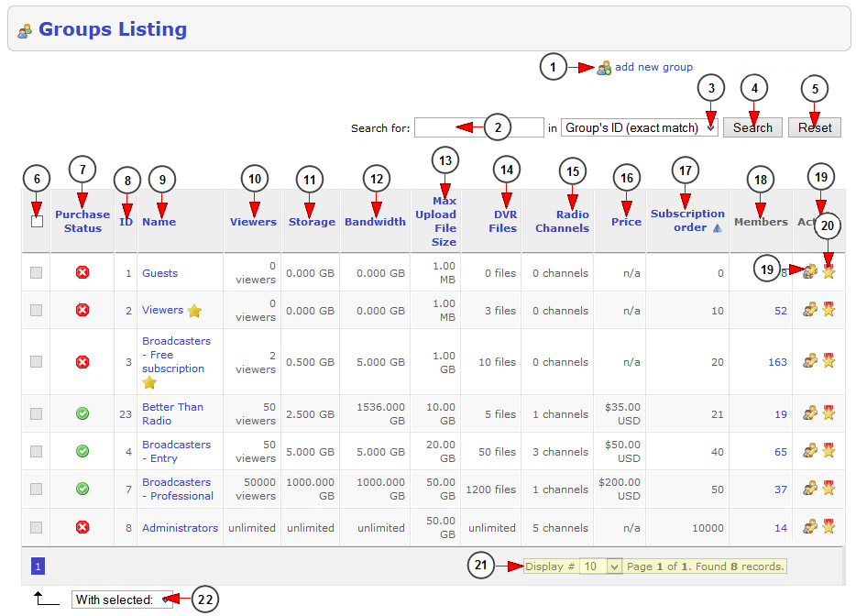This screenshot has width=856, height=616.
Task: Sort table by Bandwidth column header
Action: point(375,222)
